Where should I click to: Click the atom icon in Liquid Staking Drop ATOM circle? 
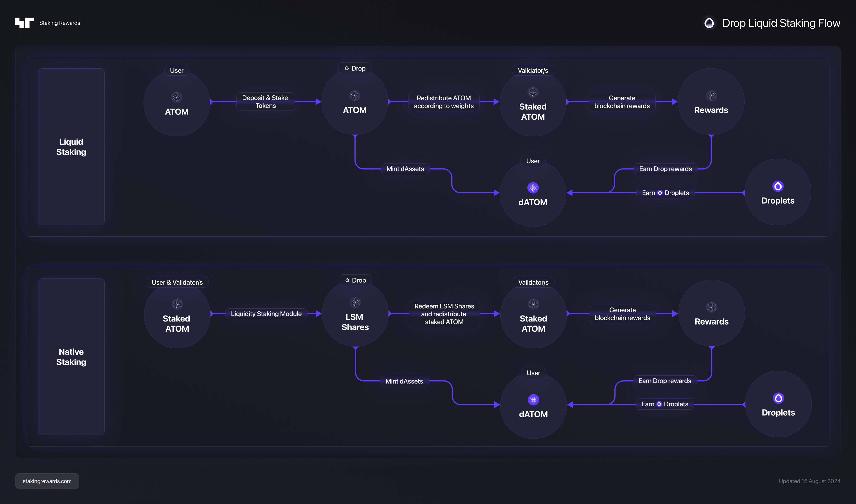pos(355,96)
